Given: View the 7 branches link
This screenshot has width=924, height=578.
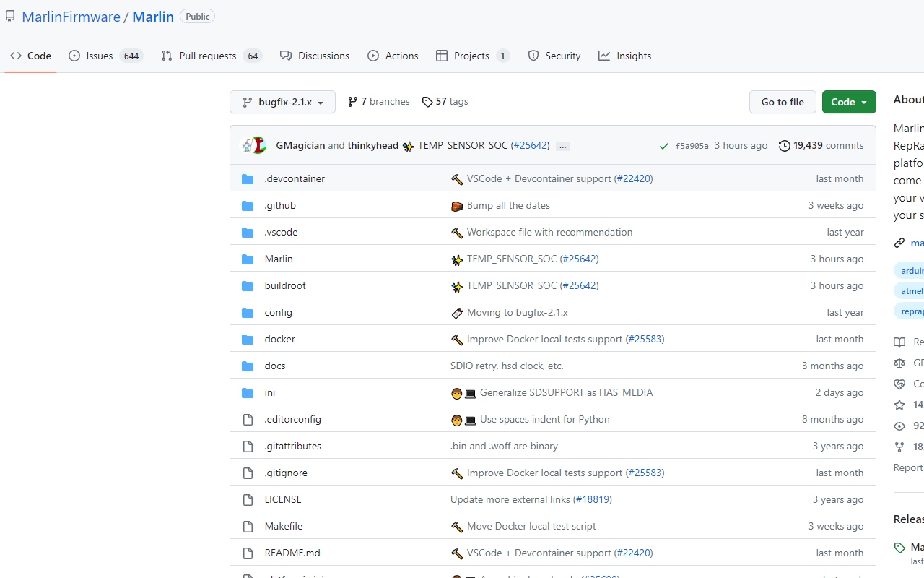Looking at the screenshot, I should pyautogui.click(x=379, y=102).
